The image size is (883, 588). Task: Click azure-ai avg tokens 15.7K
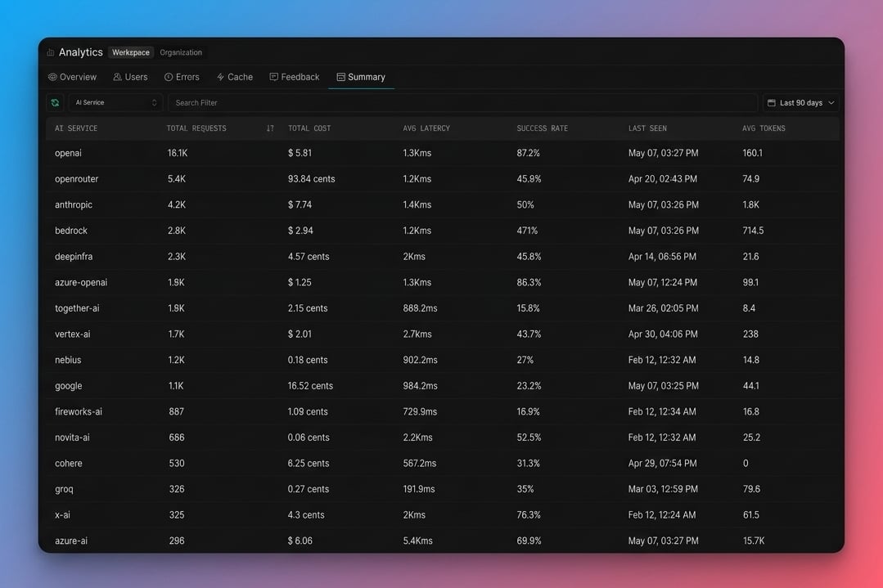tap(754, 541)
